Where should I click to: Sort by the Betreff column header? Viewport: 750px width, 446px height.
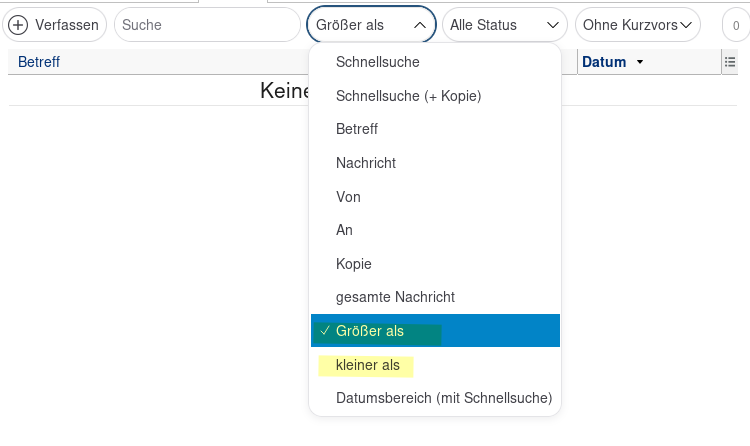39,62
